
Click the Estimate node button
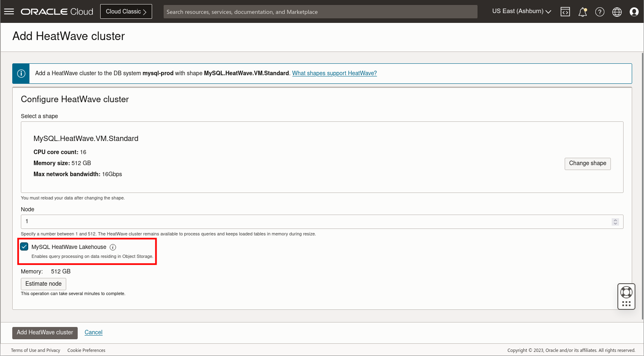[43, 284]
